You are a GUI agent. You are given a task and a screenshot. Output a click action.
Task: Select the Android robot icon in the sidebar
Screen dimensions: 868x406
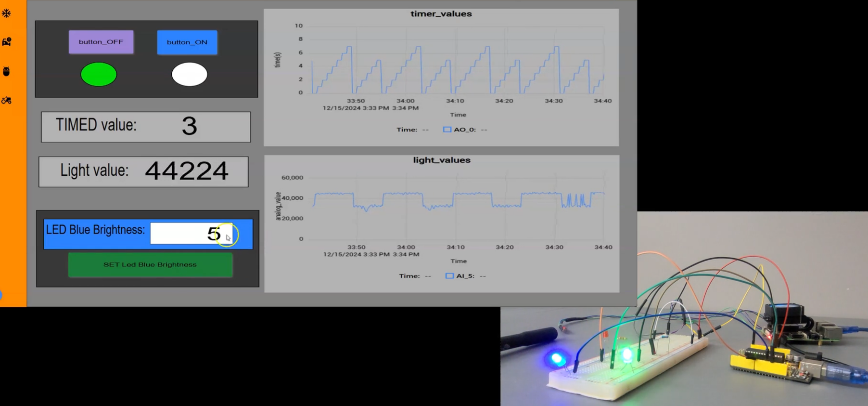pos(6,71)
